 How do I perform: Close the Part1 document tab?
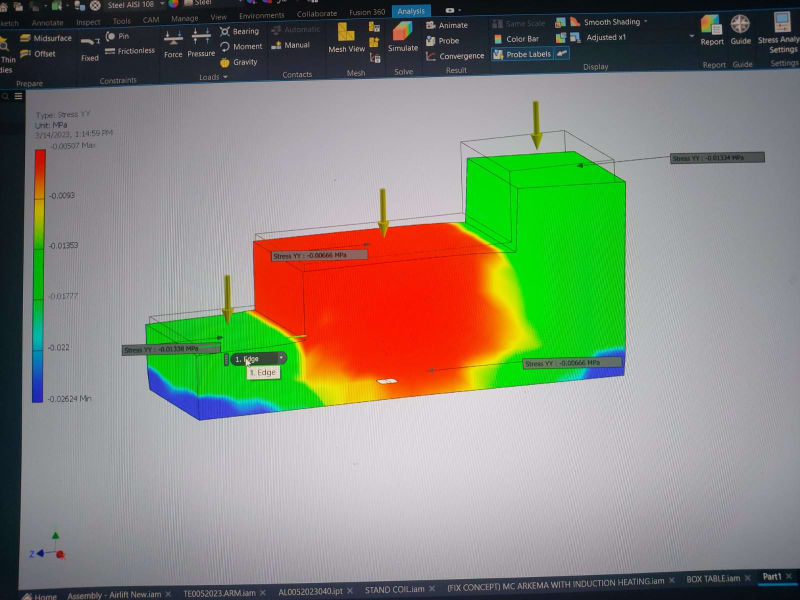click(789, 576)
